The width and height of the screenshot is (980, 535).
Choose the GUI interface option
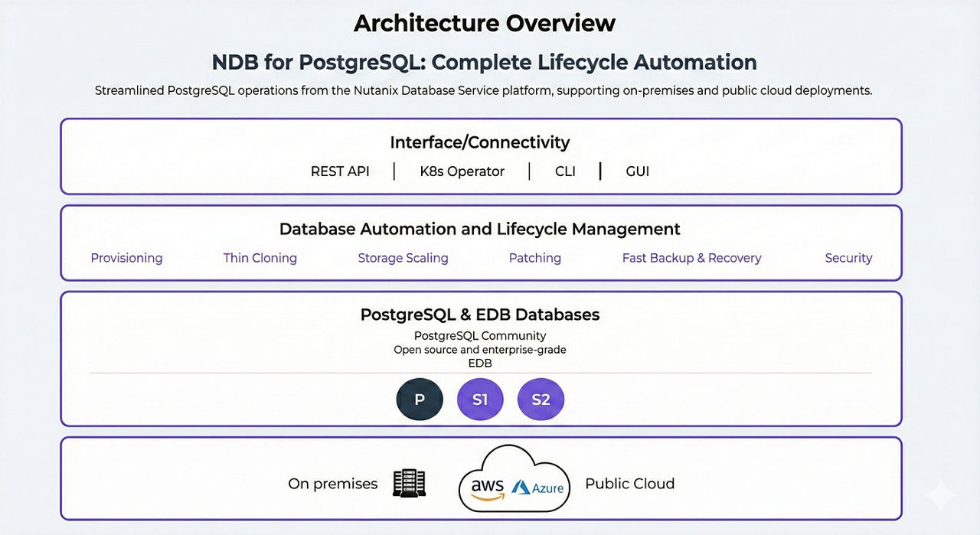coord(637,171)
